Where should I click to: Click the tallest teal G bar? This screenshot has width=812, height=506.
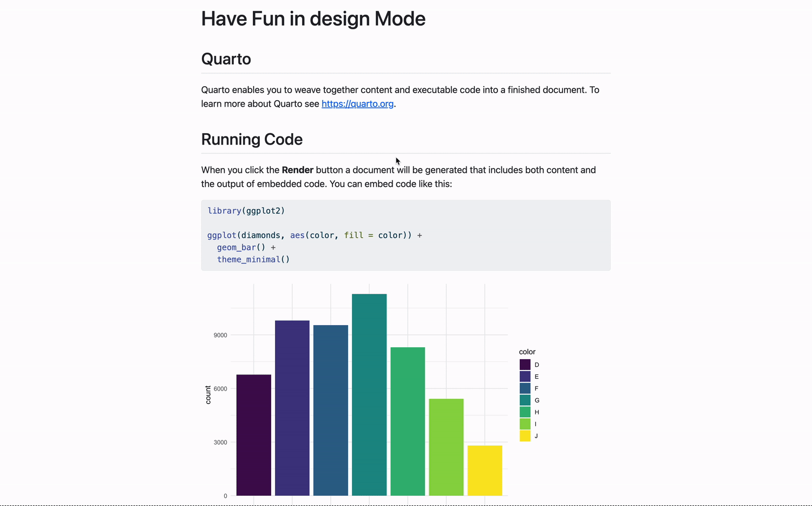pos(369,395)
